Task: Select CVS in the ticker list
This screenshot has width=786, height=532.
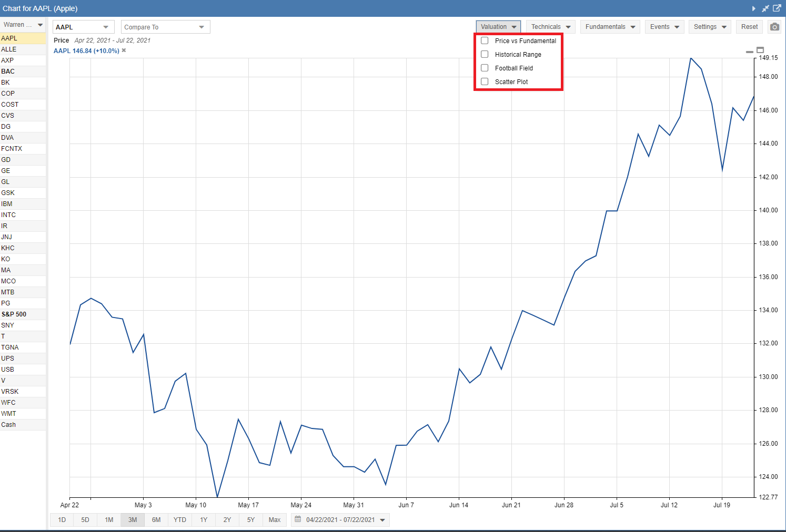Action: [23, 116]
